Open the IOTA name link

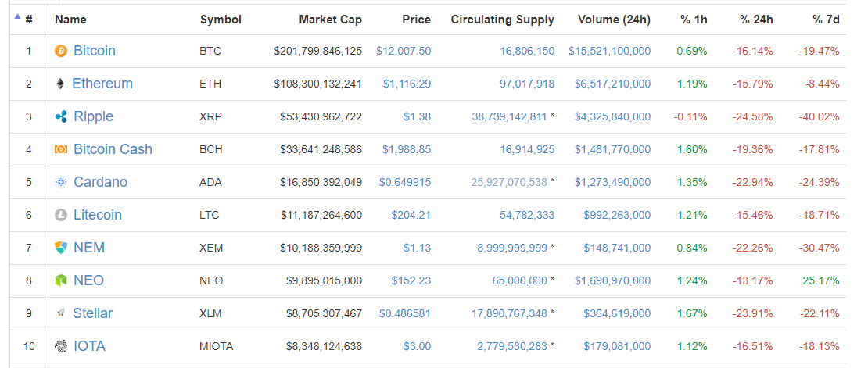point(90,346)
